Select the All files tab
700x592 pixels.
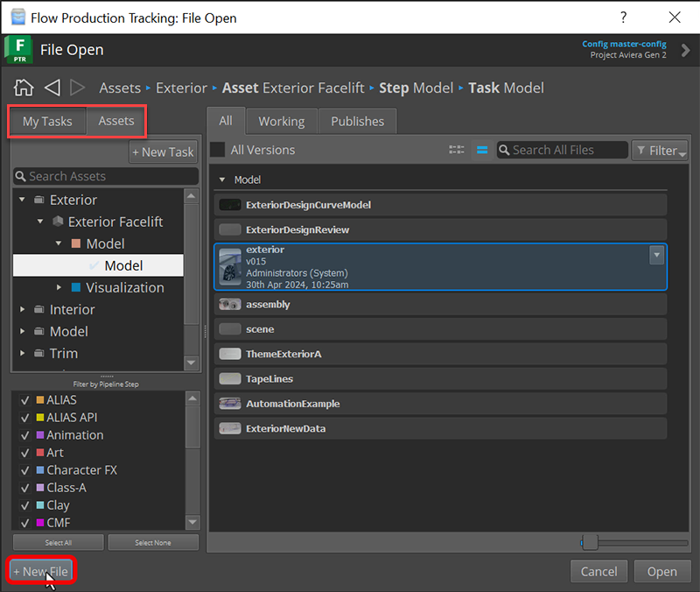[x=226, y=121]
